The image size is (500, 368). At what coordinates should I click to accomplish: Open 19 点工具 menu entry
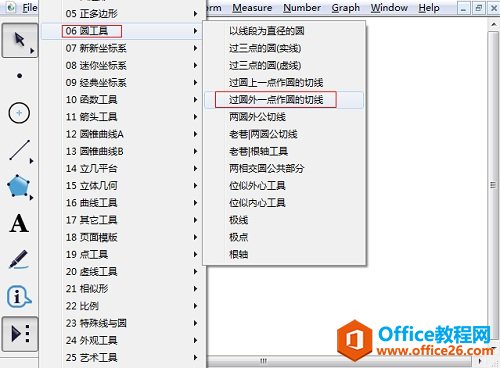(x=121, y=255)
